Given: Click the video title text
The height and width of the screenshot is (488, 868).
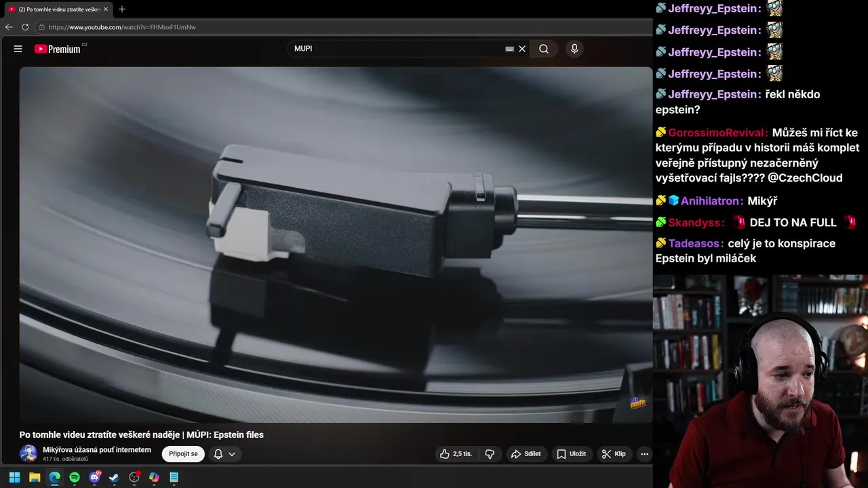Looking at the screenshot, I should [141, 435].
